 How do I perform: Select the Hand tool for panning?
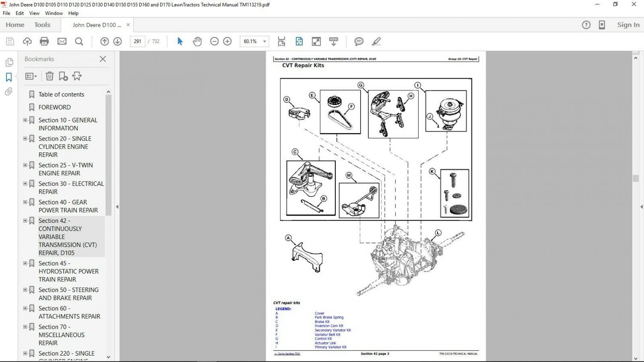197,41
